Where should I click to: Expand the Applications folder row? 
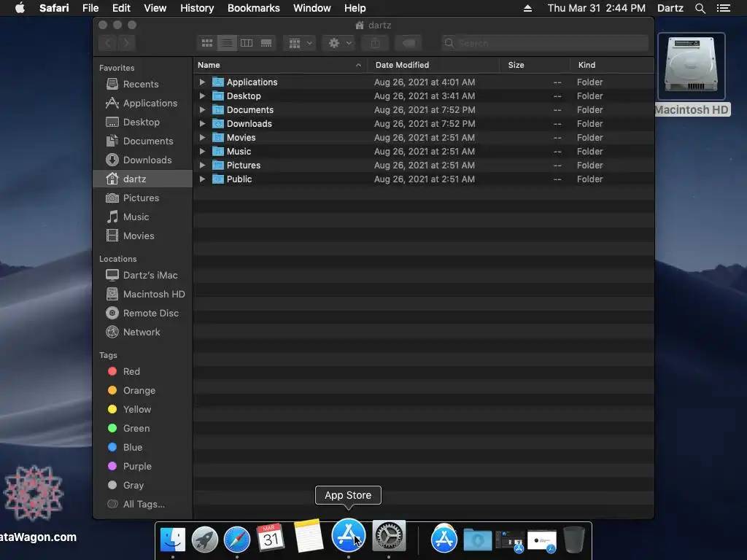[202, 82]
